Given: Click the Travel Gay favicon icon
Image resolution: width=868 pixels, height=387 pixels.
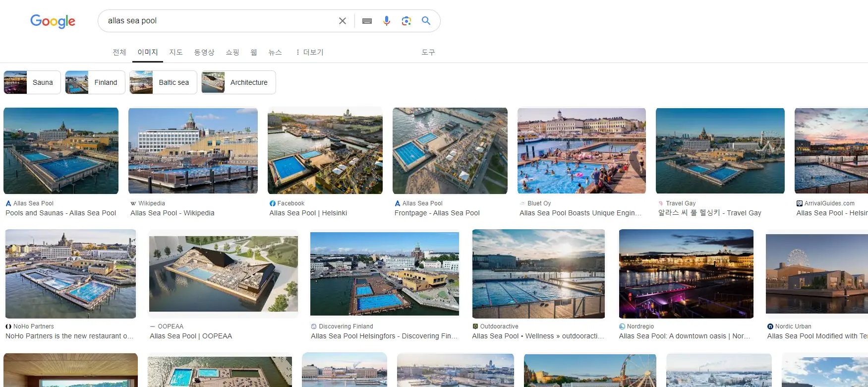Looking at the screenshot, I should coord(661,203).
